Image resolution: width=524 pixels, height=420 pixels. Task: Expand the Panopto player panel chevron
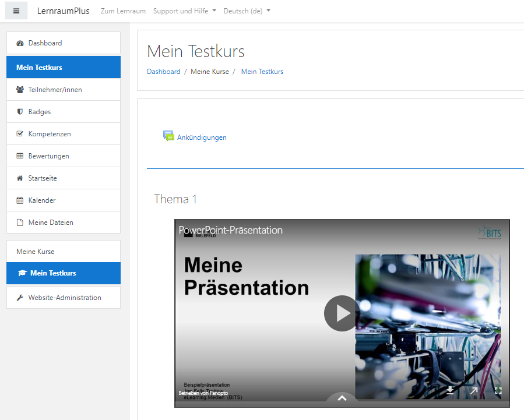click(342, 398)
